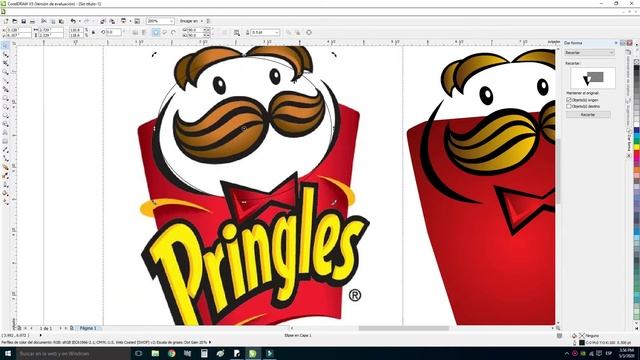Screen dimensions: 640x360
Task: Close the Dar forma docker
Action: pos(630,43)
